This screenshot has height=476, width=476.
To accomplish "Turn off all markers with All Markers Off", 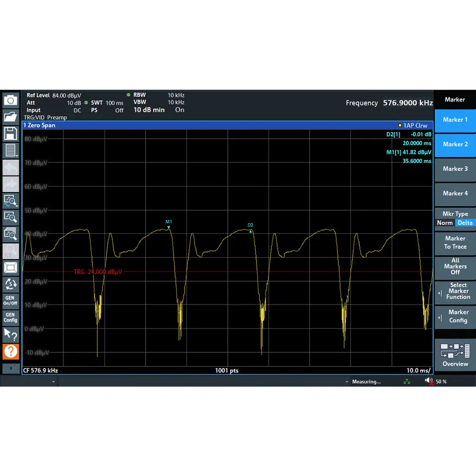I will (455, 267).
